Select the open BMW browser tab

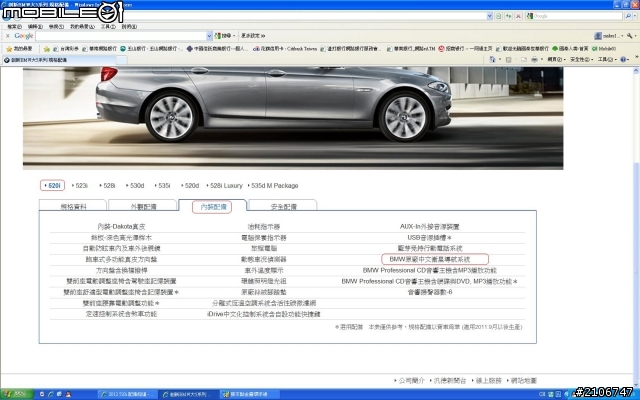point(59,60)
